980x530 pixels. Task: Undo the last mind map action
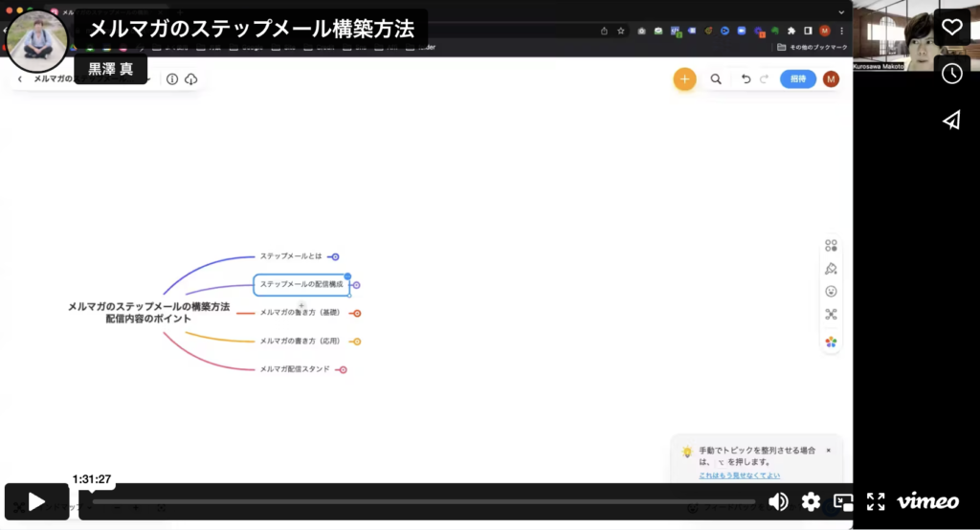click(746, 78)
